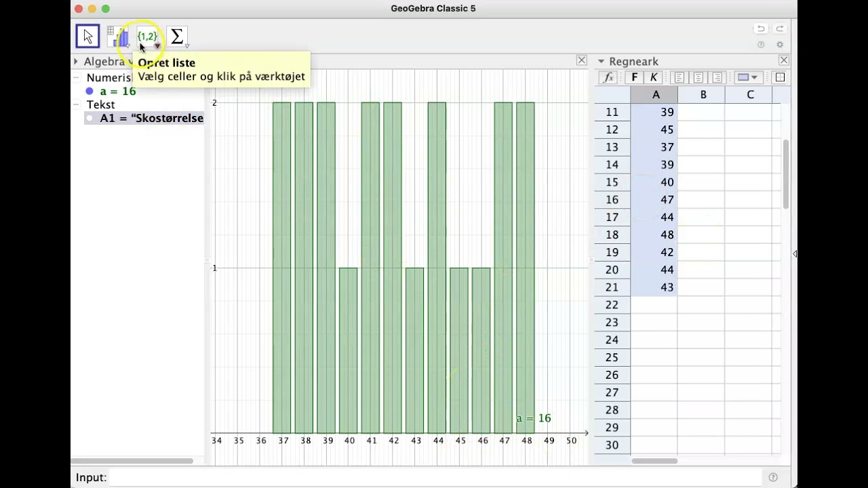This screenshot has width=868, height=488.
Task: Apply italic with the K button
Action: [x=653, y=77]
